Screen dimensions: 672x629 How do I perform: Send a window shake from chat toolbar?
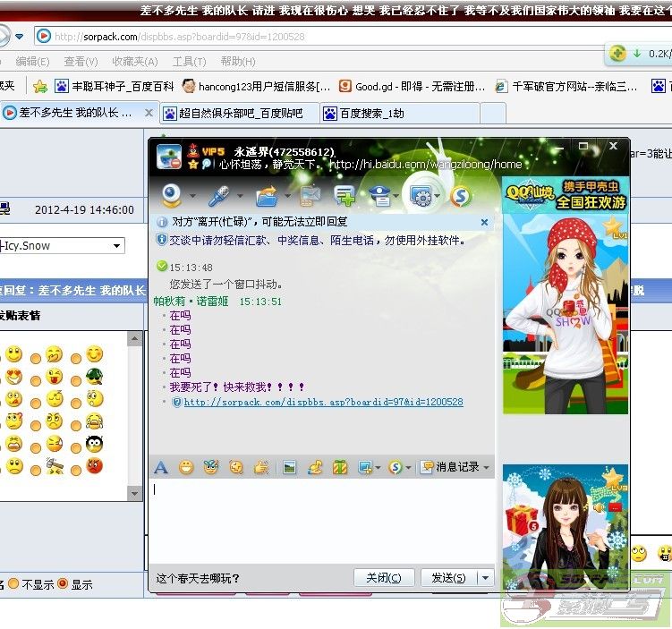click(261, 467)
